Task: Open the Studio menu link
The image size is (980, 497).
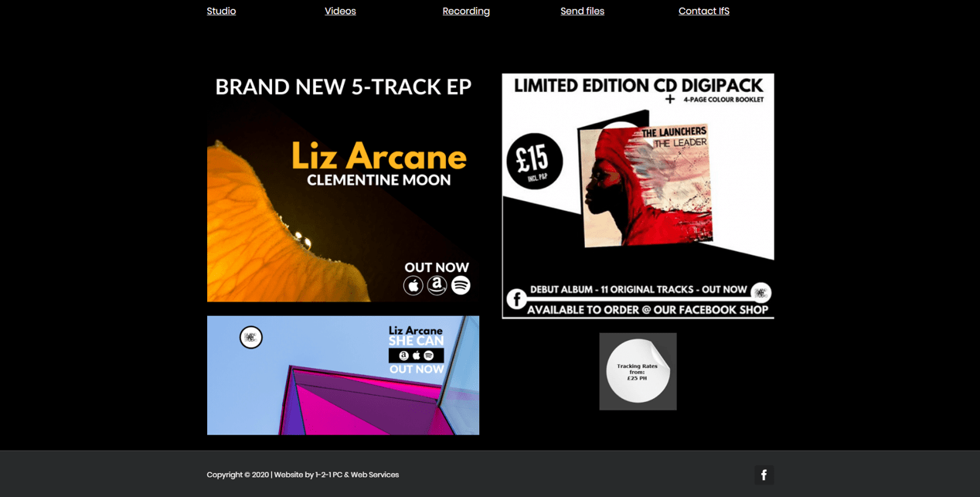Action: point(221,11)
